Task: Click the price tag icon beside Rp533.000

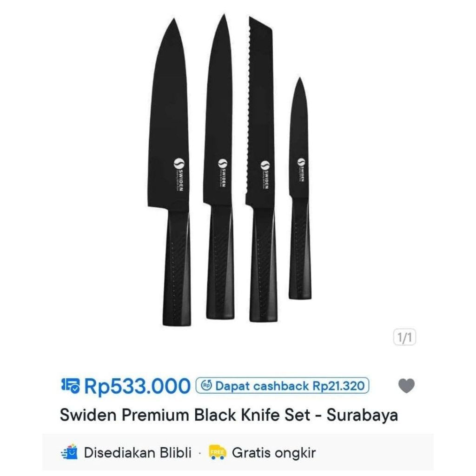Action: click(x=71, y=385)
